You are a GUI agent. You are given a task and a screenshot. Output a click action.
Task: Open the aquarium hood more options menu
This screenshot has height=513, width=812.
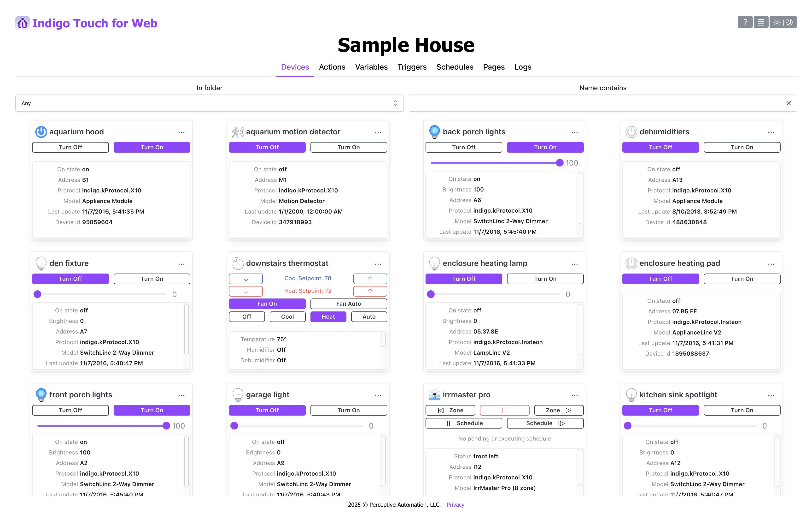point(181,133)
